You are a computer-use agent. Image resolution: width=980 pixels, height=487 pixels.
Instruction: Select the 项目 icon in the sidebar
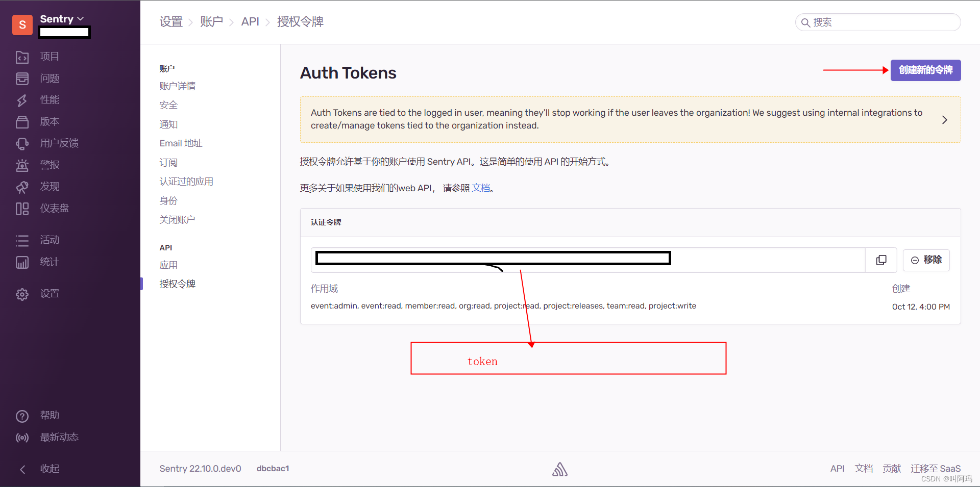(22, 57)
